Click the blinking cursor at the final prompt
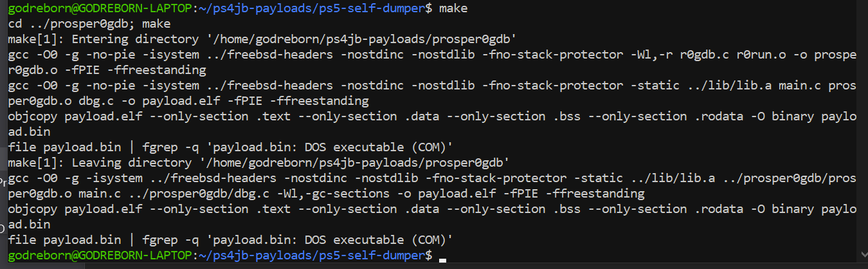Image resolution: width=868 pixels, height=269 pixels. (441, 258)
